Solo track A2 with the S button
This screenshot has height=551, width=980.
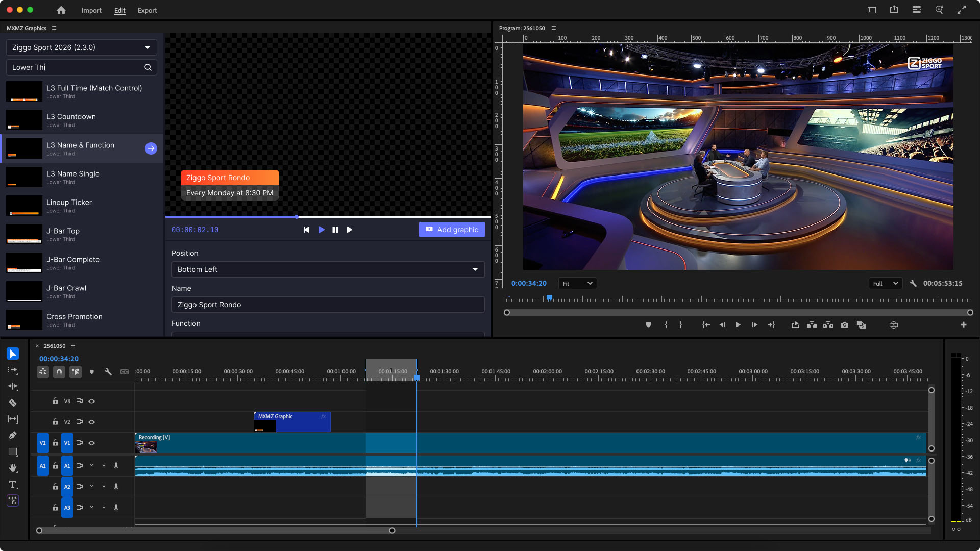104,487
